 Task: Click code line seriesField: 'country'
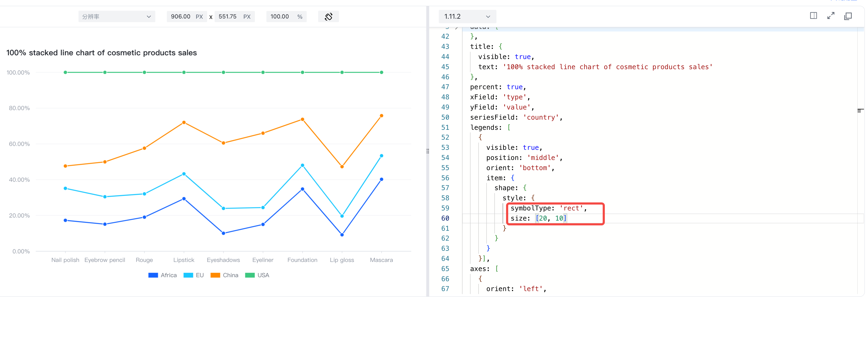tap(516, 117)
